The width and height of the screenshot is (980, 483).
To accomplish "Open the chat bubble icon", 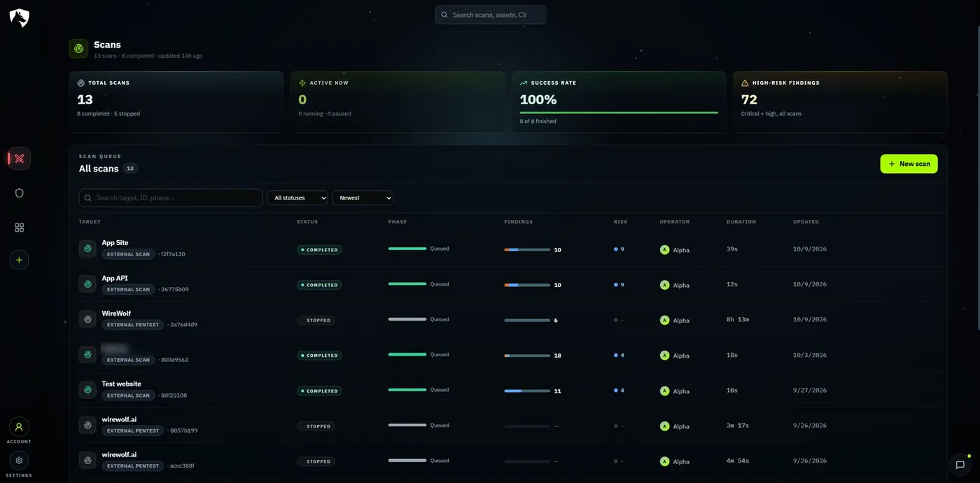I will point(960,465).
